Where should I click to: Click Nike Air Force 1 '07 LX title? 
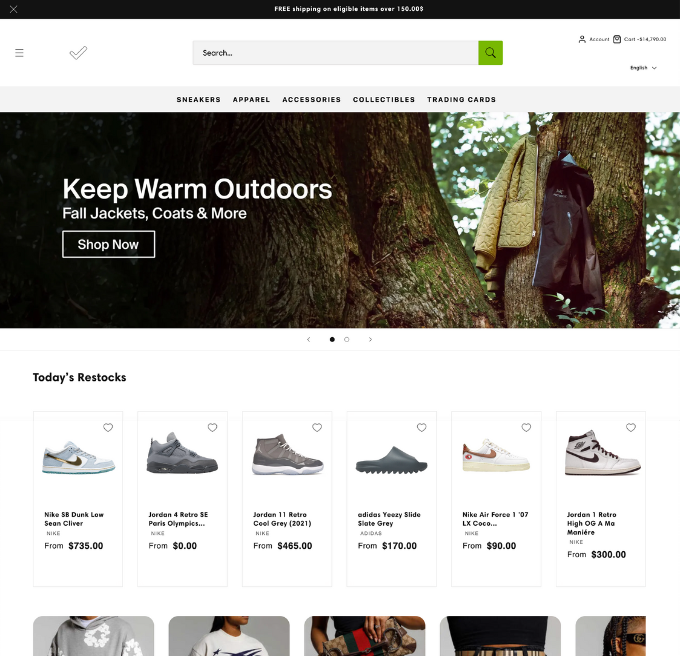tap(495, 519)
